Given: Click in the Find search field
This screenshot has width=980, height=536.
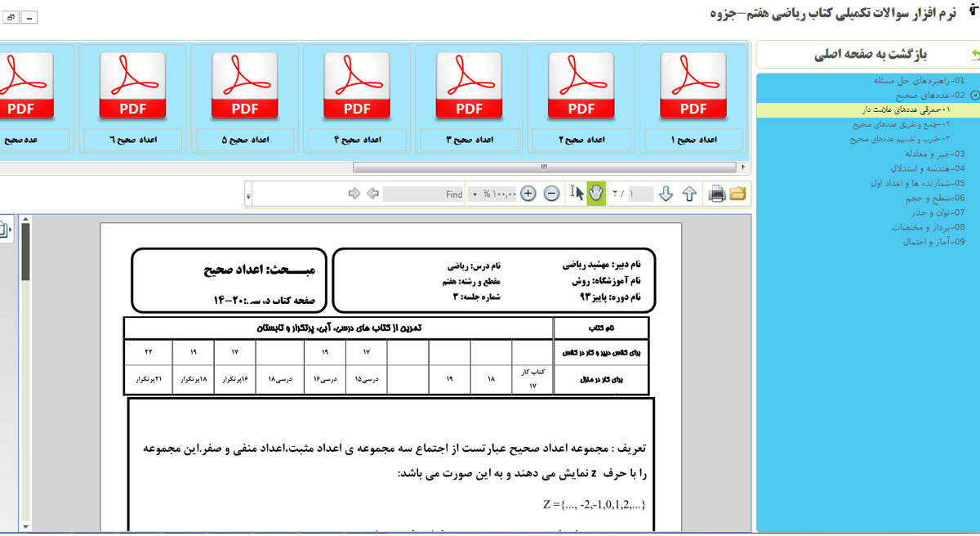Looking at the screenshot, I should pos(423,194).
